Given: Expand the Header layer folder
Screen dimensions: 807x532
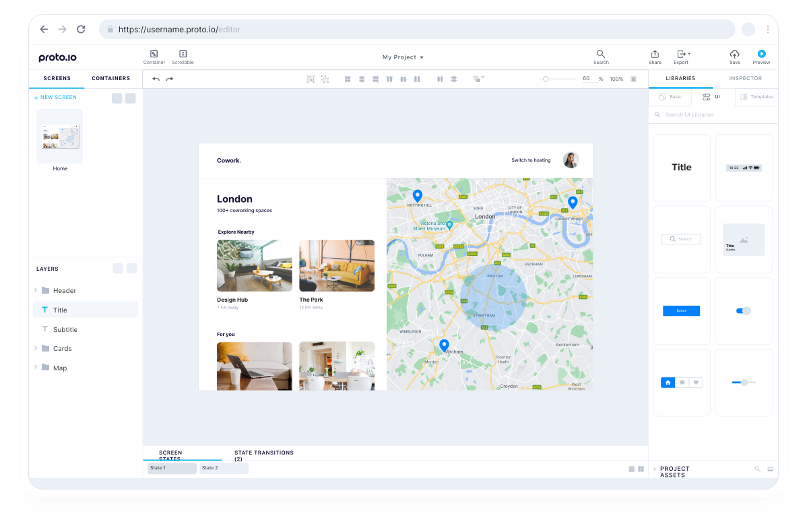Looking at the screenshot, I should (36, 291).
